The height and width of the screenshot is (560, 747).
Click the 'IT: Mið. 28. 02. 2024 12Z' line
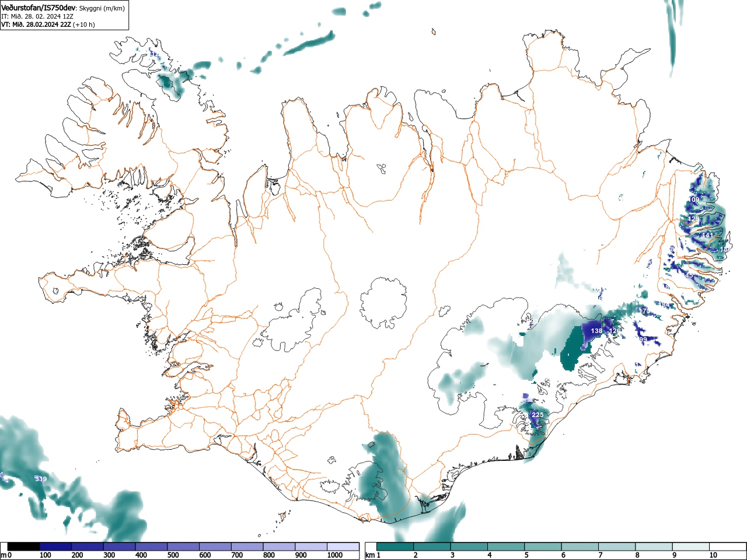(37, 16)
